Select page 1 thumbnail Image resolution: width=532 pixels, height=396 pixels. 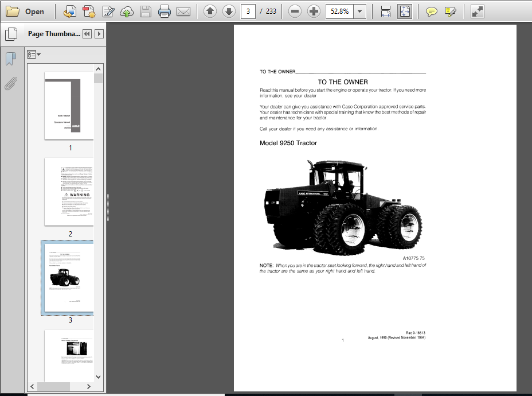pos(69,106)
